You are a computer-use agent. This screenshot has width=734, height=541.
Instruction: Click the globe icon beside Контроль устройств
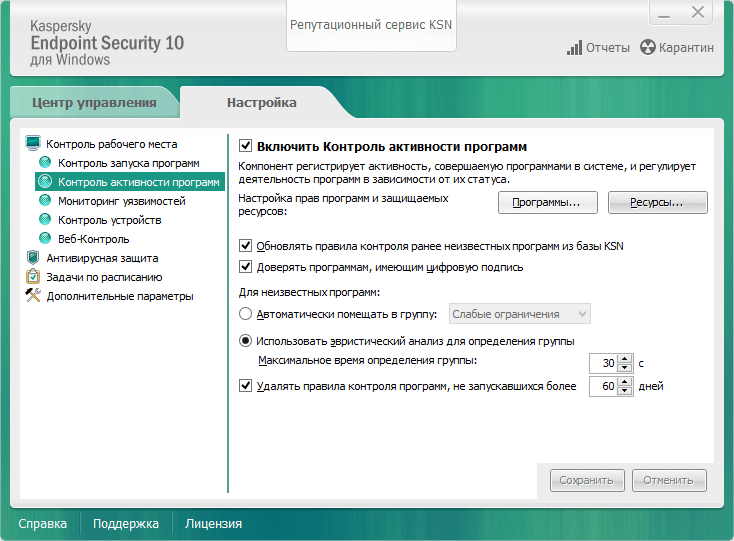(x=45, y=219)
